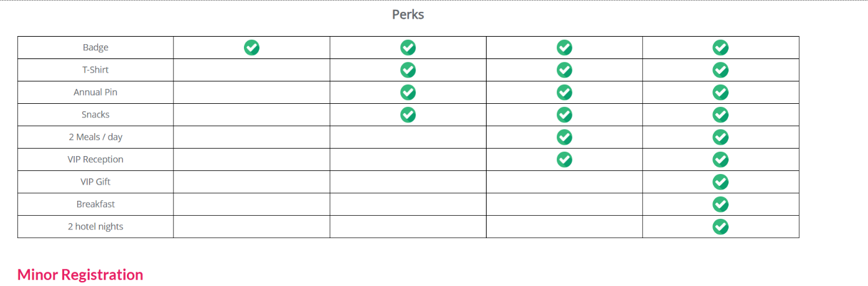Click the 2 hotel nights checkmark
868x286 pixels.
pyautogui.click(x=721, y=226)
